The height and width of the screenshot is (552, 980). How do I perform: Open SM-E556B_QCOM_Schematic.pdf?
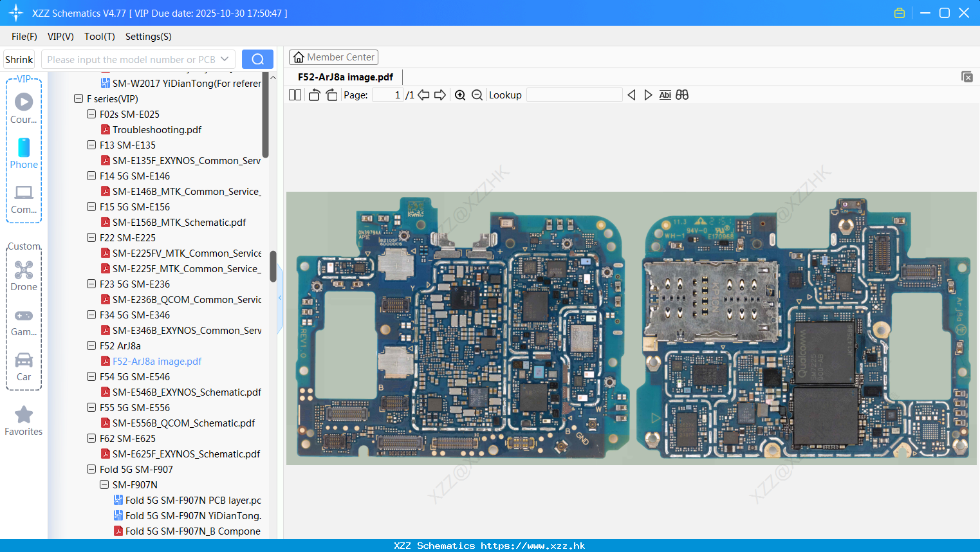tap(183, 423)
